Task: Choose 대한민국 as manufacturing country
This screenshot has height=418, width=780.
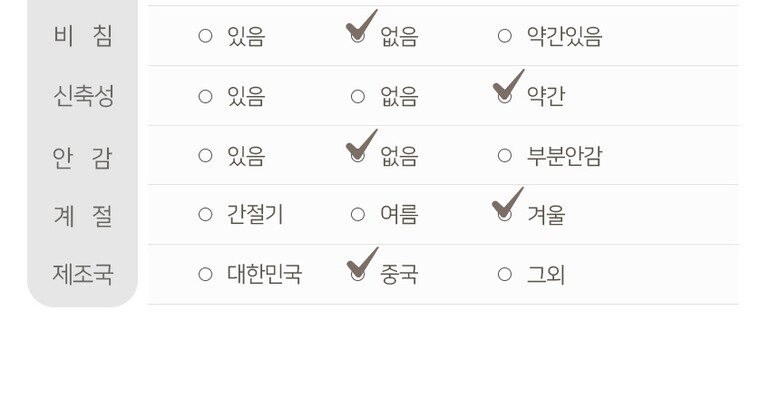Action: (205, 274)
